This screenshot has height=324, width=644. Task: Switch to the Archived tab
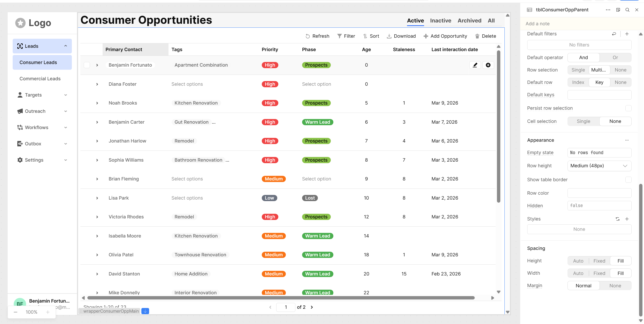pyautogui.click(x=469, y=21)
